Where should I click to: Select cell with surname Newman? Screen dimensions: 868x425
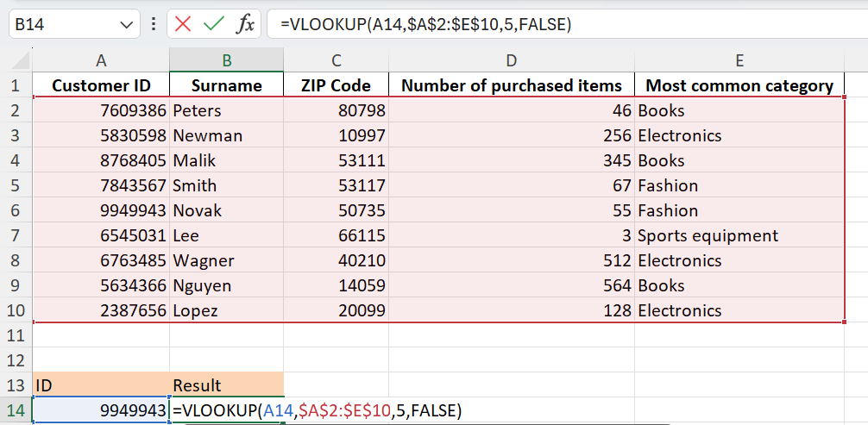[226, 135]
